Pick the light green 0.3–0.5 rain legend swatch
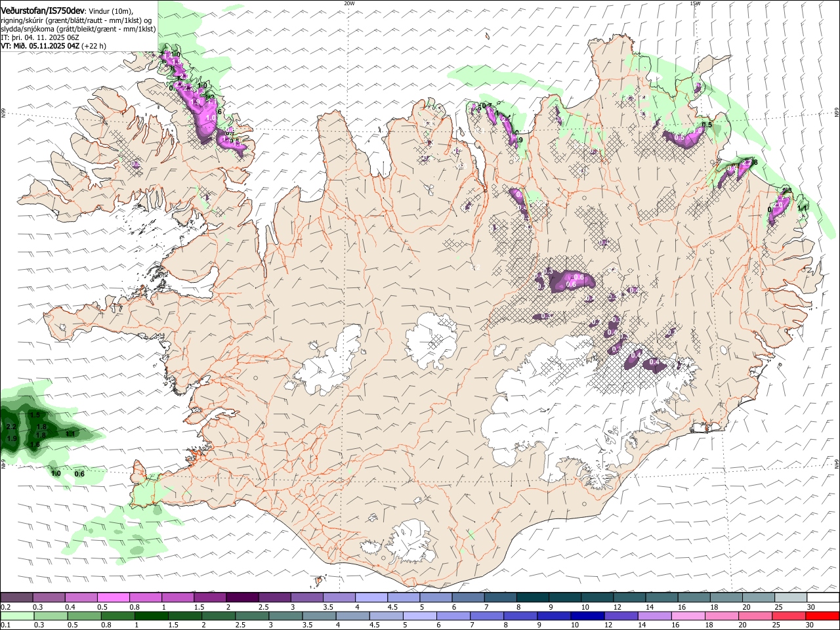The width and height of the screenshot is (840, 630). 51,616
